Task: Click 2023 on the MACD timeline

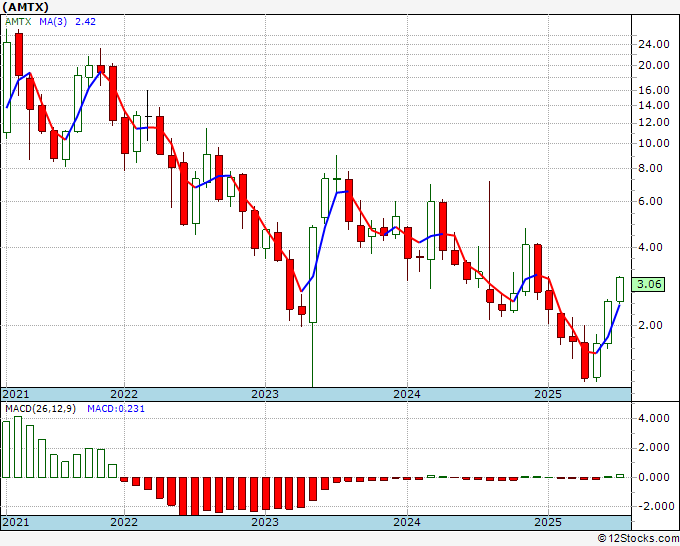Action: [265, 522]
